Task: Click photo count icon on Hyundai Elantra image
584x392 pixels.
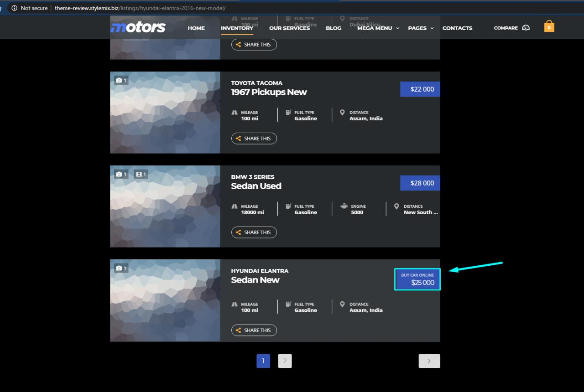Action: point(121,268)
